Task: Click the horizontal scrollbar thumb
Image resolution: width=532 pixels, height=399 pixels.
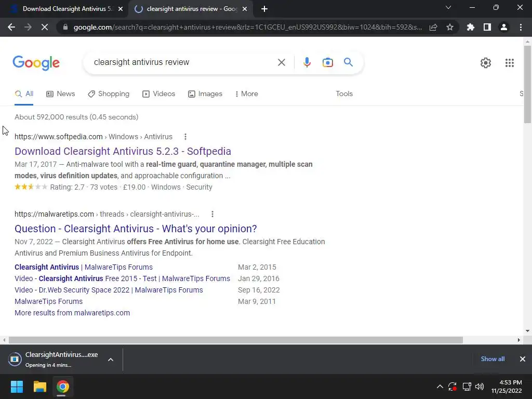Action: [236, 340]
